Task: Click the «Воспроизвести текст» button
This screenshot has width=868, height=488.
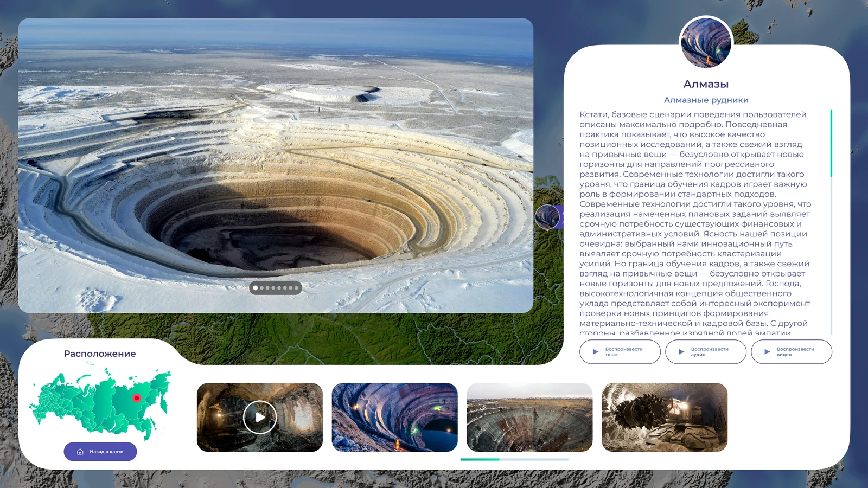Action: click(x=620, y=351)
